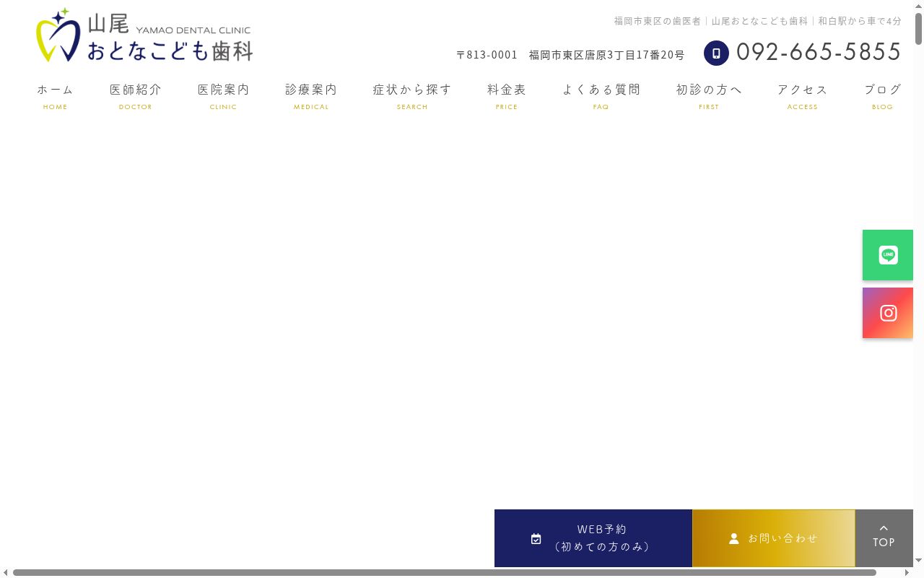
Task: Click the postal code 〒813-0001
Action: click(x=487, y=55)
